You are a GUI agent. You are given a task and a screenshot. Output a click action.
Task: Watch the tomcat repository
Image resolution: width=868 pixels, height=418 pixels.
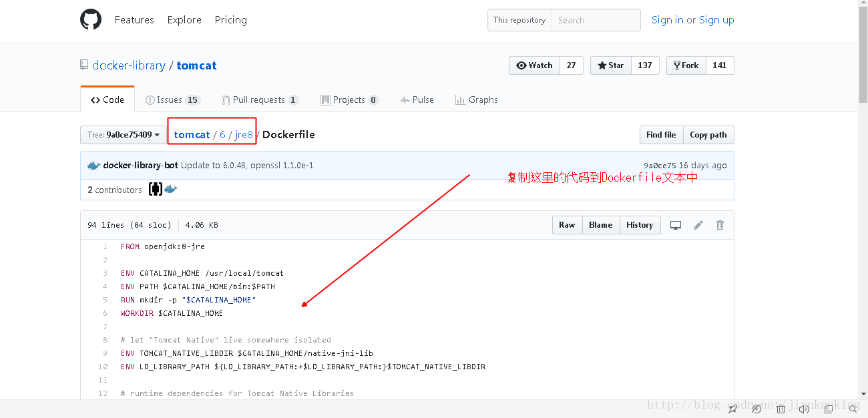pos(534,65)
